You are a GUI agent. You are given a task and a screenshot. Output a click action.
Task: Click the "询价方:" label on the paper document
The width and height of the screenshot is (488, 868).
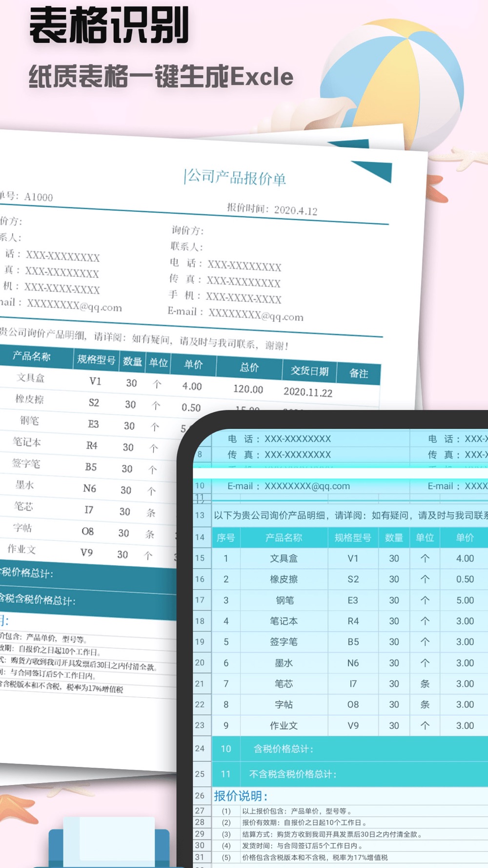click(187, 230)
